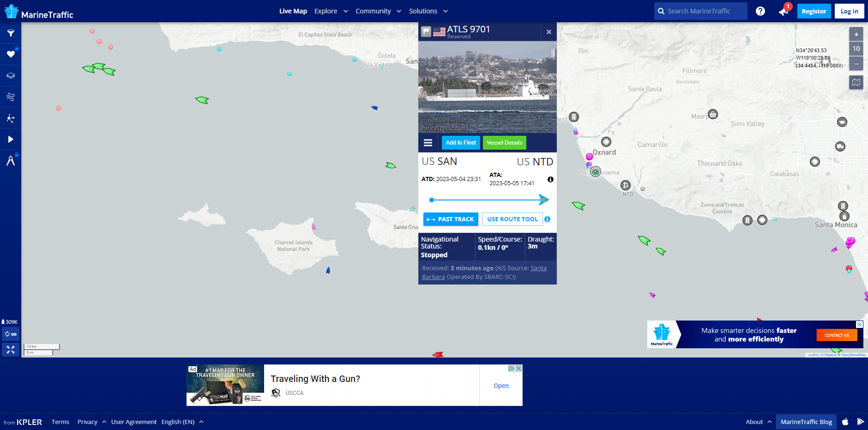This screenshot has width=868, height=430.
Task: Click the vessel flag placeholder icon
Action: (426, 32)
